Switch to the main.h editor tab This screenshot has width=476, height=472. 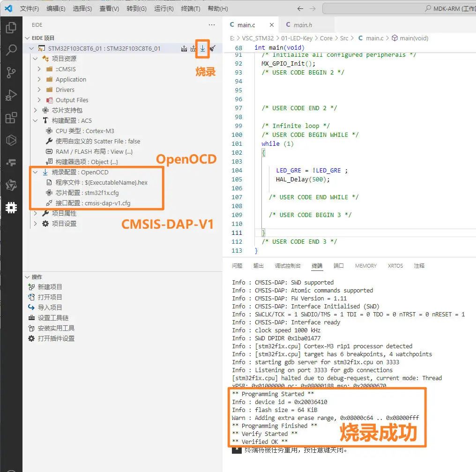[306, 25]
